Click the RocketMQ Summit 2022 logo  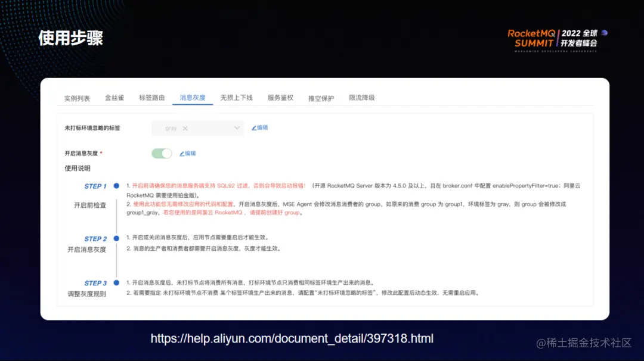[553, 39]
